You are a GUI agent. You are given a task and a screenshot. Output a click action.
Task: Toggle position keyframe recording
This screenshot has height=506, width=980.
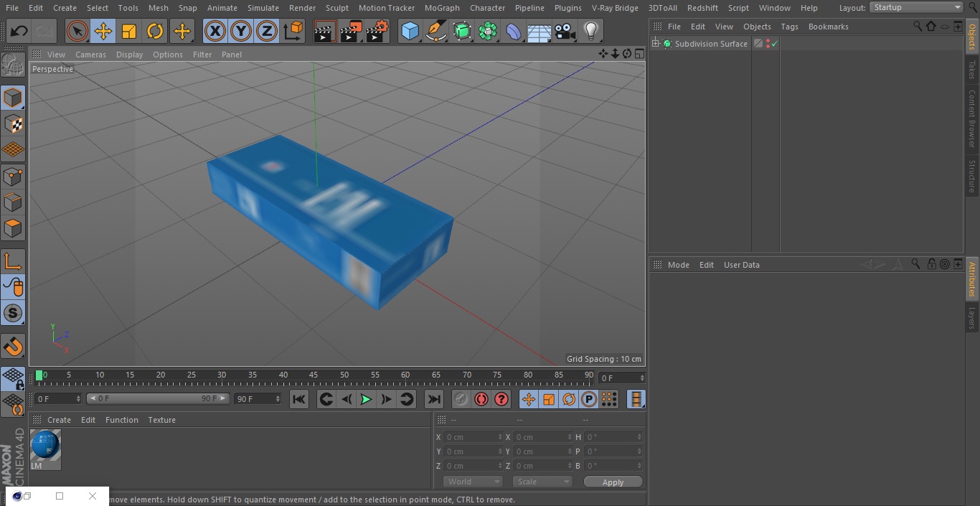tap(529, 399)
